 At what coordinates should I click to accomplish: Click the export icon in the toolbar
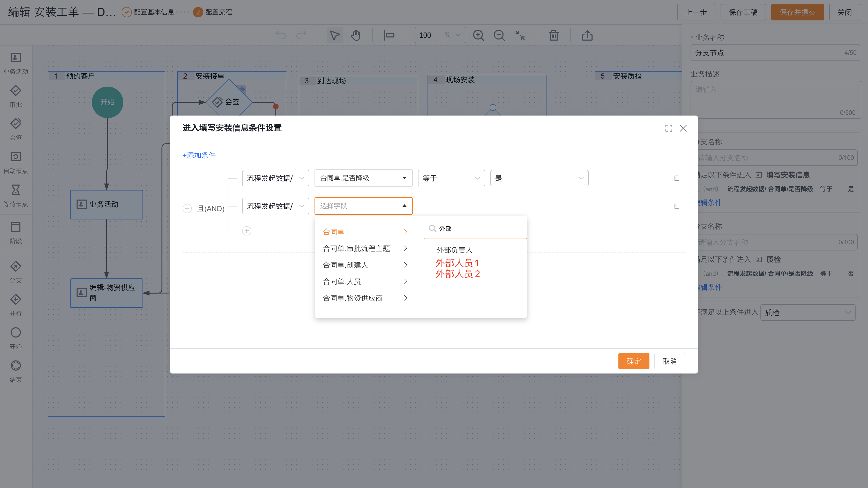tap(588, 35)
